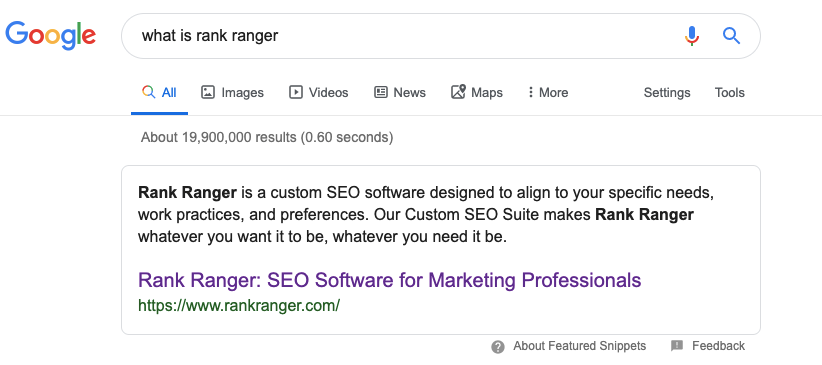
Task: Click the three-dot icon beside More
Action: [x=531, y=92]
